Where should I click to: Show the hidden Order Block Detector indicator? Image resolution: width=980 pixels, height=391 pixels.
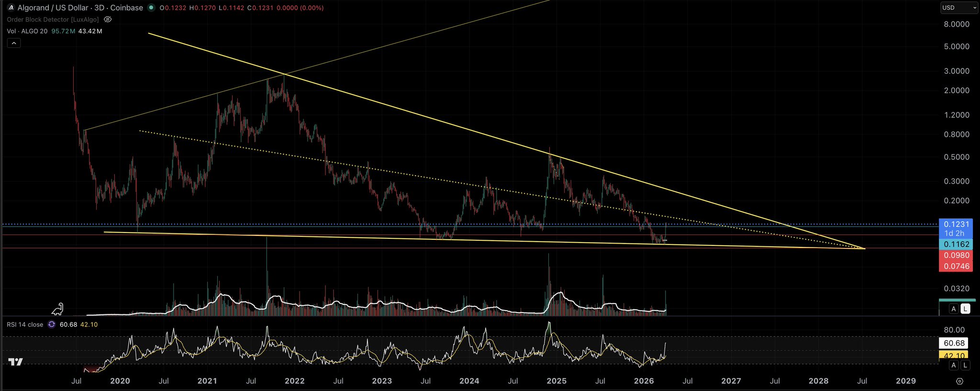pos(108,20)
